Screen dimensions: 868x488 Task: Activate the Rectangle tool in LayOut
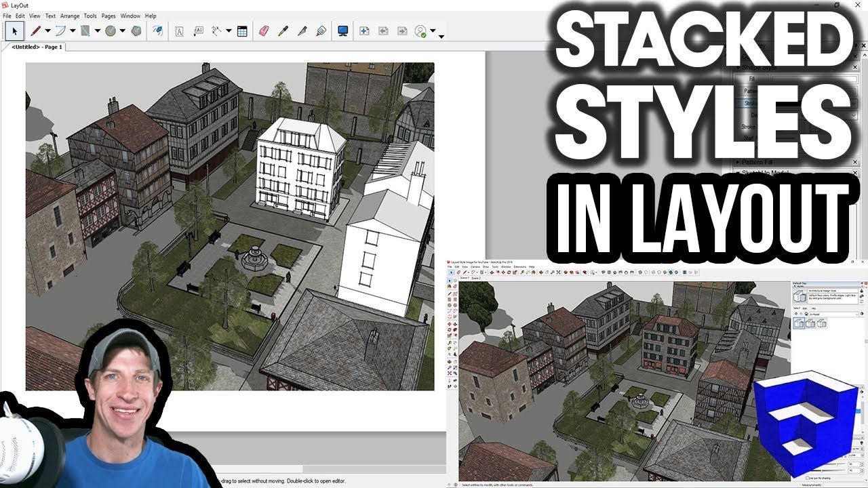click(85, 30)
